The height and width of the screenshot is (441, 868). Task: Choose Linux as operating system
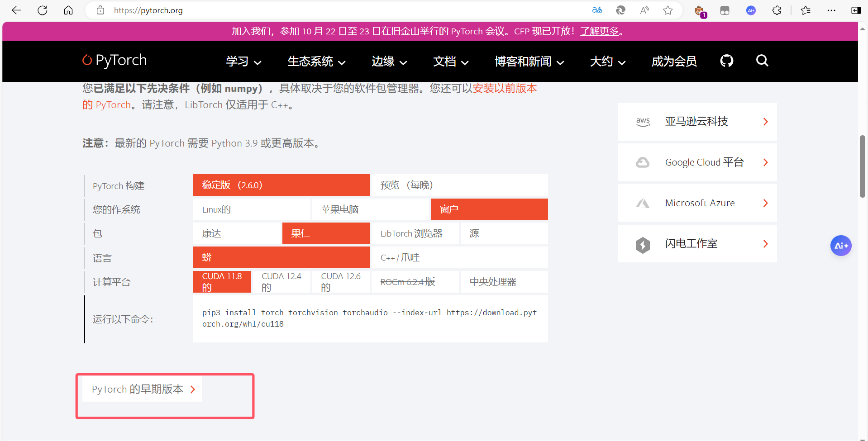252,209
